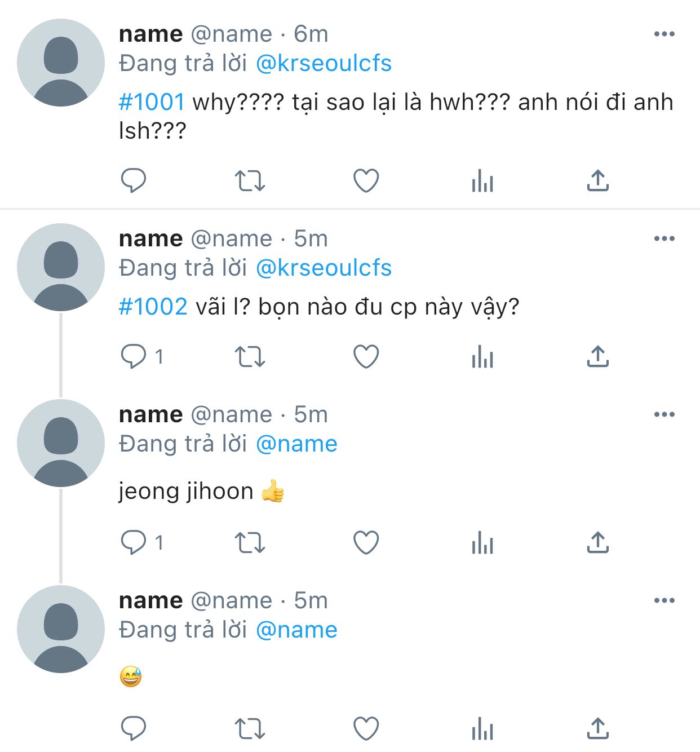Screen dimensions: 700x752
Task: Open the #1001 hashtag link
Action: [x=152, y=102]
